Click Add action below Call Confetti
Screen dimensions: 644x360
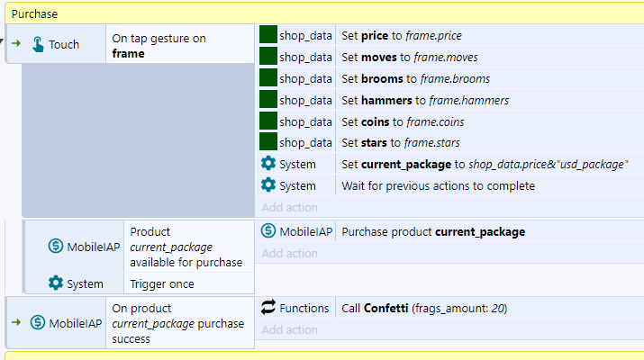289,330
